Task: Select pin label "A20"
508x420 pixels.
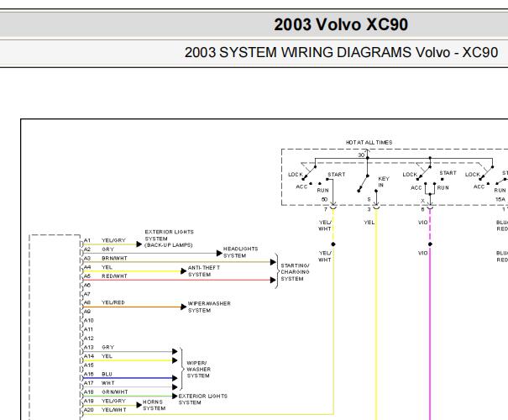Action: click(x=89, y=410)
